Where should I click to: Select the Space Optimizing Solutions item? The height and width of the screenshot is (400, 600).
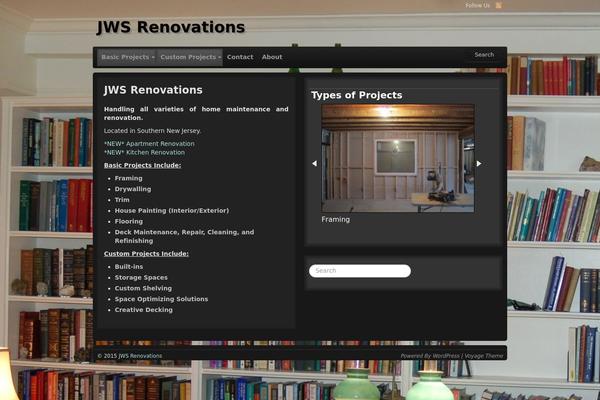pyautogui.click(x=161, y=299)
